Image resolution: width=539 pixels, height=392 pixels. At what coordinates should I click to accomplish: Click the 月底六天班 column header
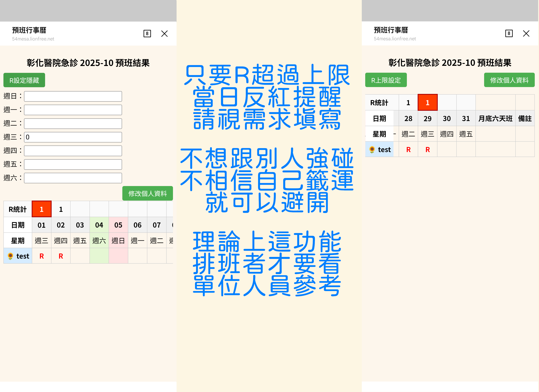coord(495,118)
